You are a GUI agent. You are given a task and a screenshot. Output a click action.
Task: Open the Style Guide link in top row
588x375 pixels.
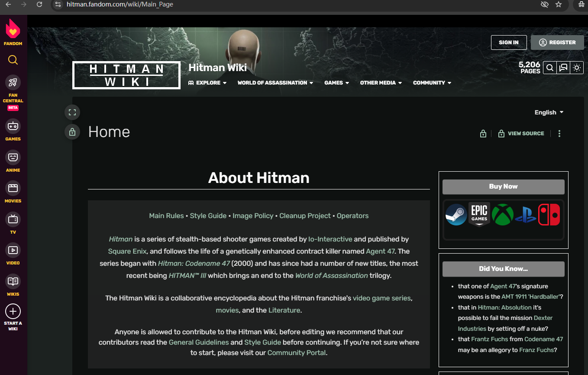point(208,215)
